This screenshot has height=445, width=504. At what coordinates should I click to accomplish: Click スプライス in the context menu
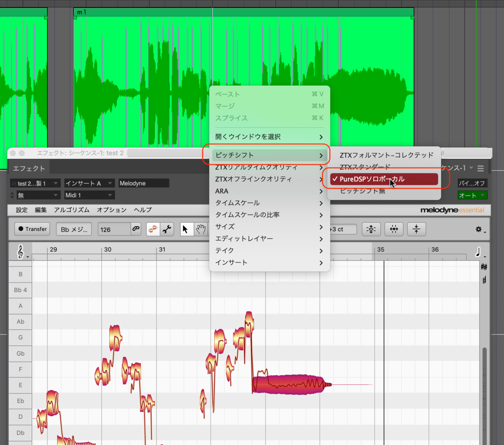tap(269, 118)
